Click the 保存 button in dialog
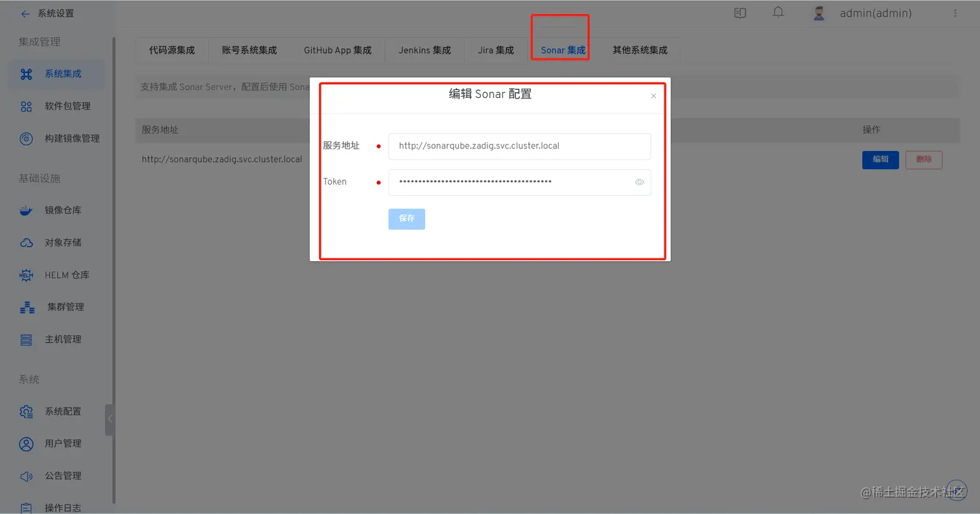 406,219
